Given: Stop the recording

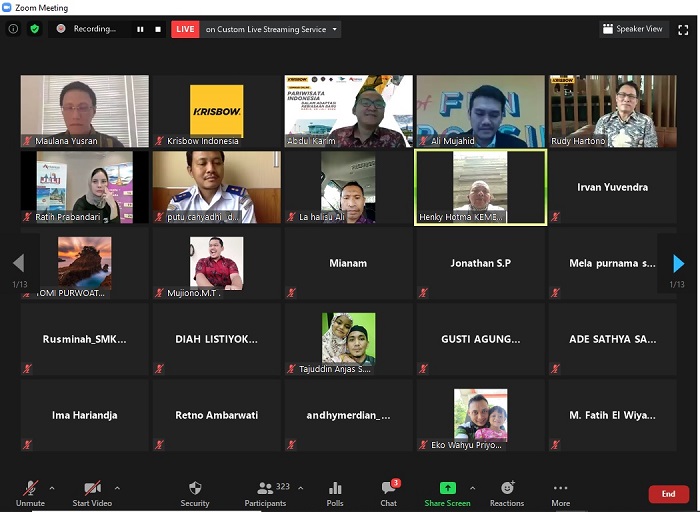Looking at the screenshot, I should click(x=158, y=30).
